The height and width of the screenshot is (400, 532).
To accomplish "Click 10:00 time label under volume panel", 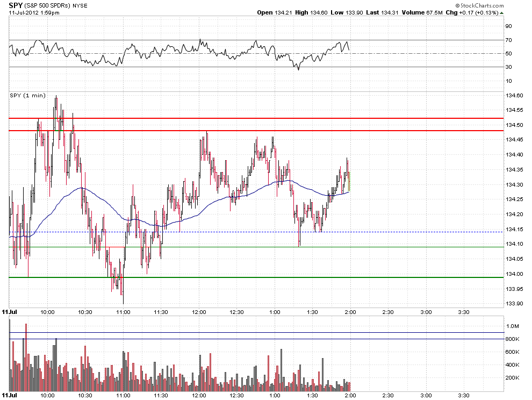I will pos(47,396).
